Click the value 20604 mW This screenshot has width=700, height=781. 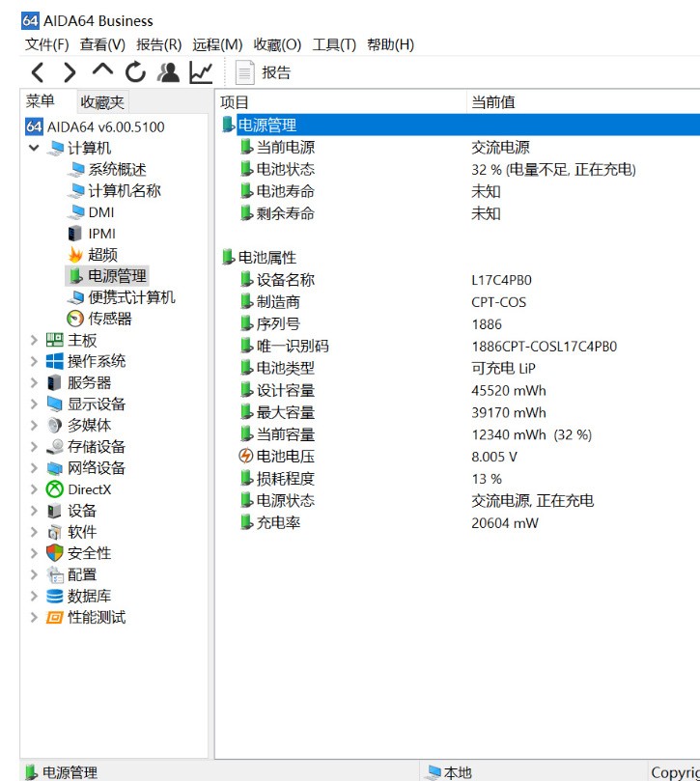click(x=505, y=523)
